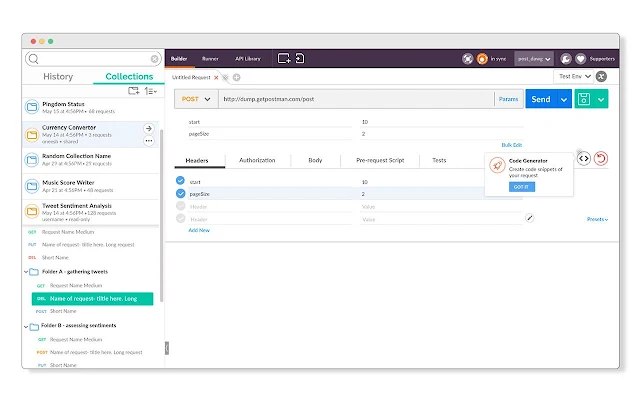The image size is (640, 400).
Task: Open the sort order icon in Collections
Action: [151, 91]
